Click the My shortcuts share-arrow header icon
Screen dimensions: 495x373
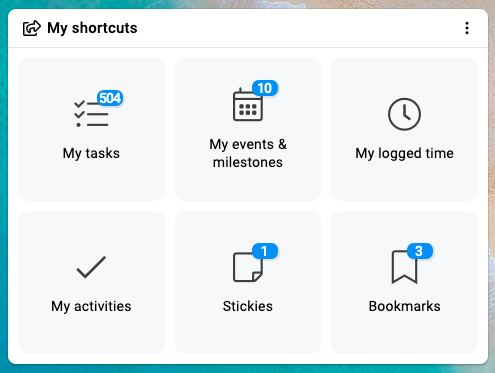(32, 28)
